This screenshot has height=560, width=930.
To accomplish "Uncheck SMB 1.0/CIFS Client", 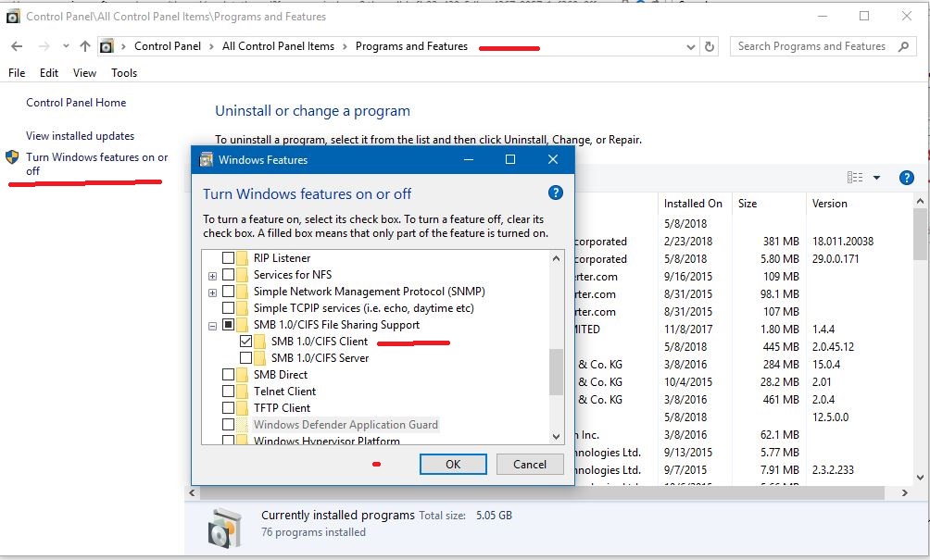I will click(x=246, y=341).
